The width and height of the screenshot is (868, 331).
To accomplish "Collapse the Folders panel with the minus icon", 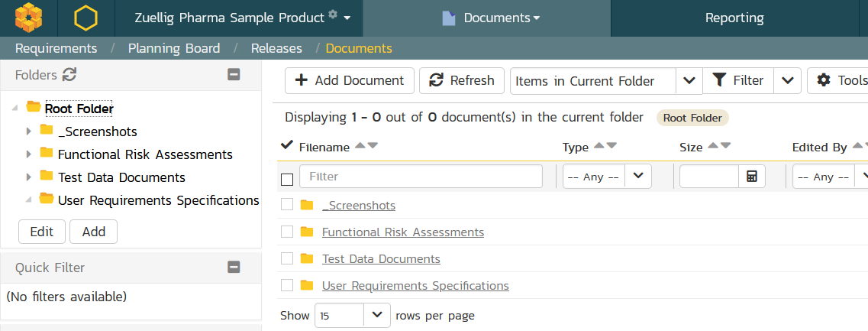I will click(234, 75).
